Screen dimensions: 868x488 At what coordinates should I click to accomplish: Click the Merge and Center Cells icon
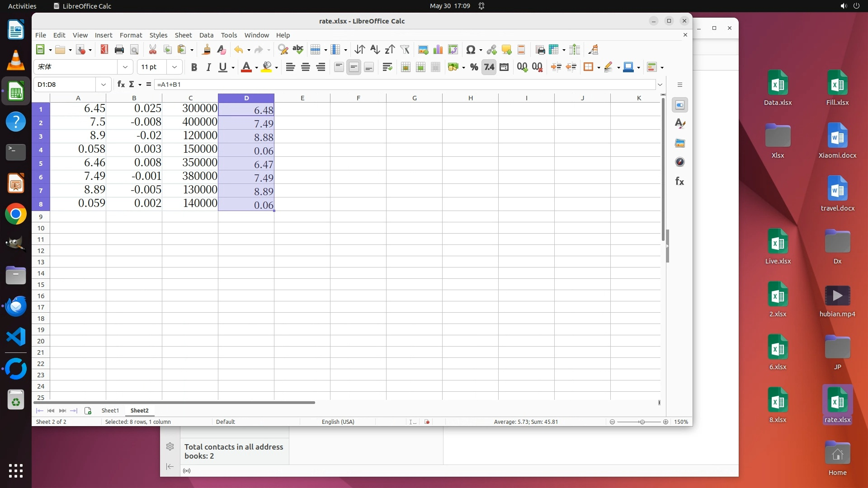click(406, 67)
